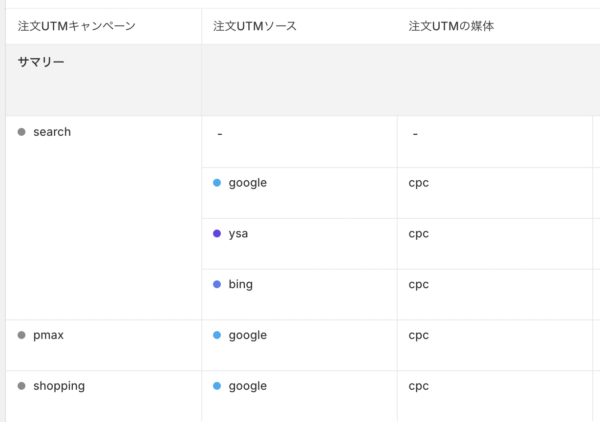This screenshot has height=422, width=600.
Task: Click the cpc medium cell in ysa row
Action: point(418,234)
